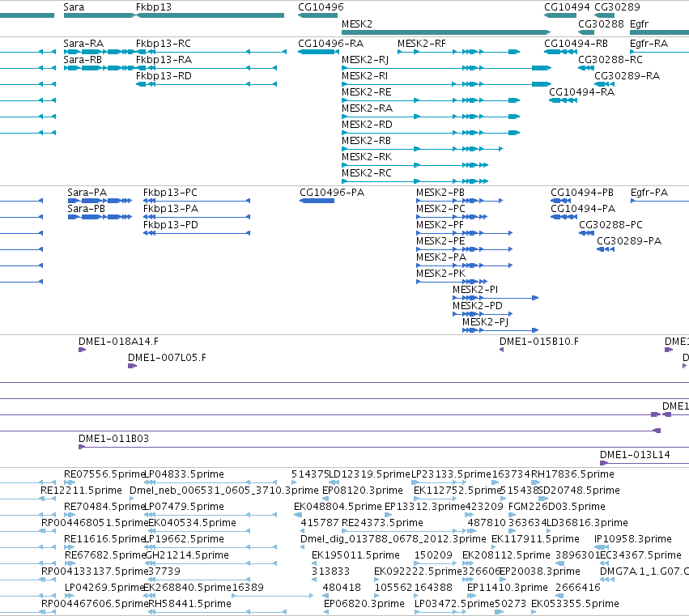Image resolution: width=689 pixels, height=616 pixels.
Task: Click clone end DME1-015B10.F
Action: point(539,342)
